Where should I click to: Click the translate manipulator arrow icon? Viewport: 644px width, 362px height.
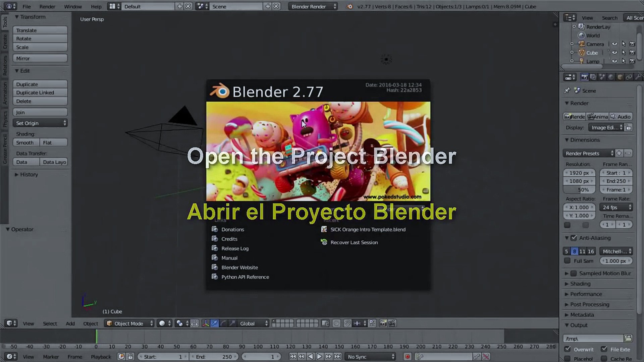[x=214, y=323]
